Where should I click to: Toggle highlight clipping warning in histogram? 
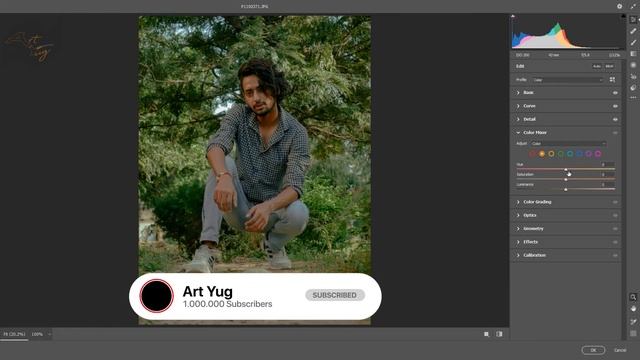623,16
